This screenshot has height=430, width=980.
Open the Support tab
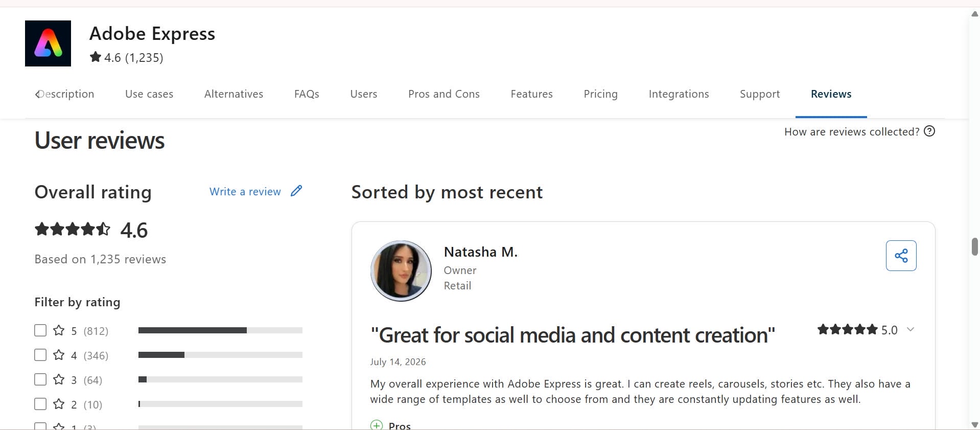click(x=760, y=94)
